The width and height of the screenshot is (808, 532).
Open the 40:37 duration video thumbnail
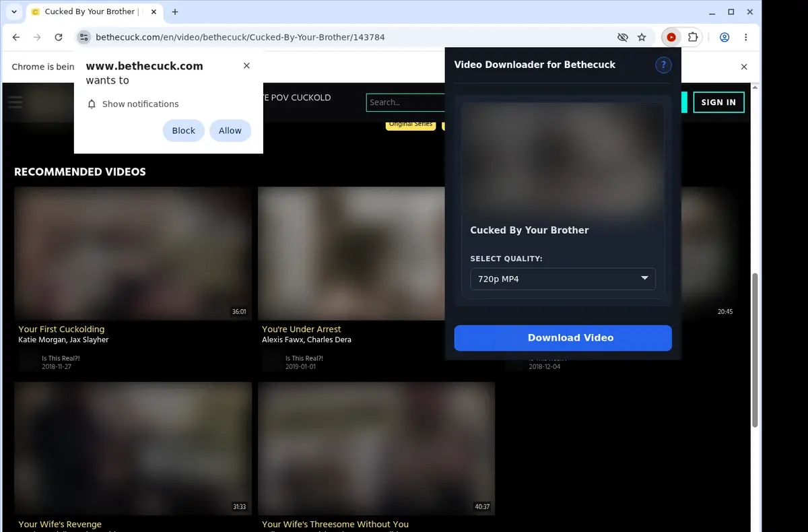coord(376,448)
